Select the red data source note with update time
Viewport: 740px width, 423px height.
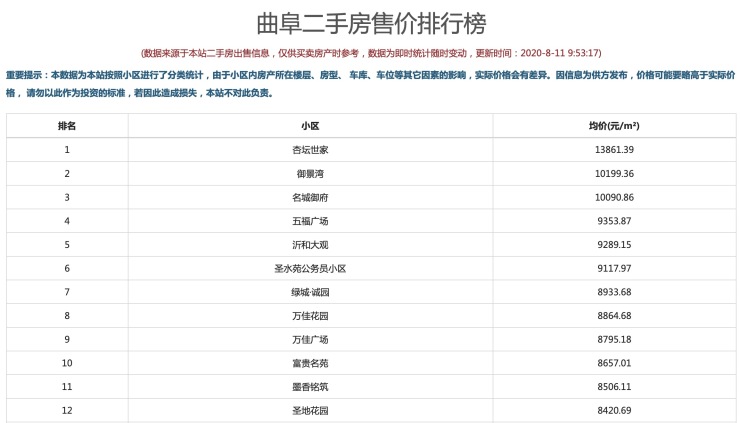coord(371,53)
